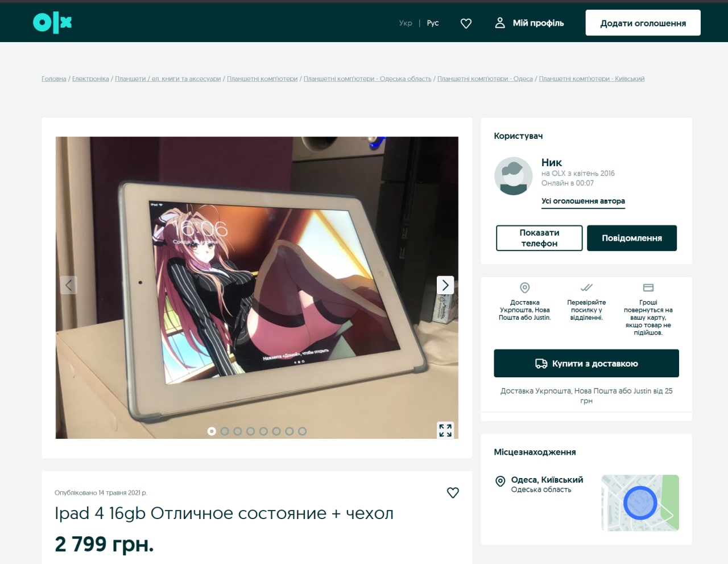Click seller avatar image
Viewport: 728px width, 564px height.
[x=514, y=176]
